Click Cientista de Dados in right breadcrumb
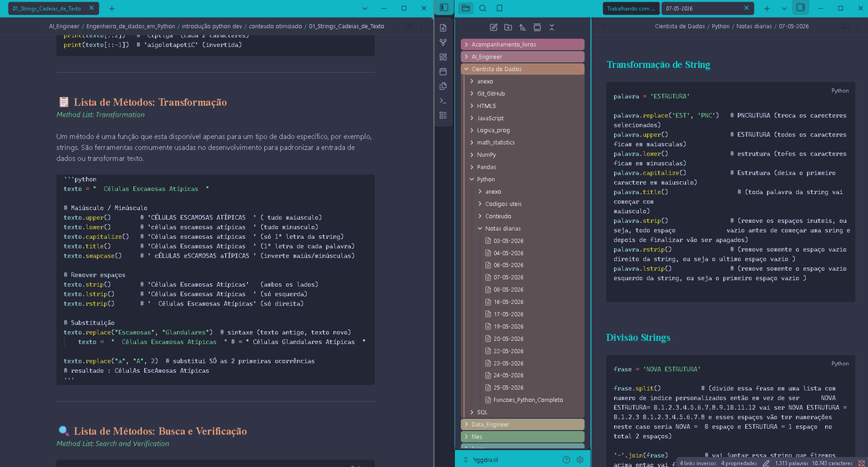The height and width of the screenshot is (467, 868). [x=679, y=25]
